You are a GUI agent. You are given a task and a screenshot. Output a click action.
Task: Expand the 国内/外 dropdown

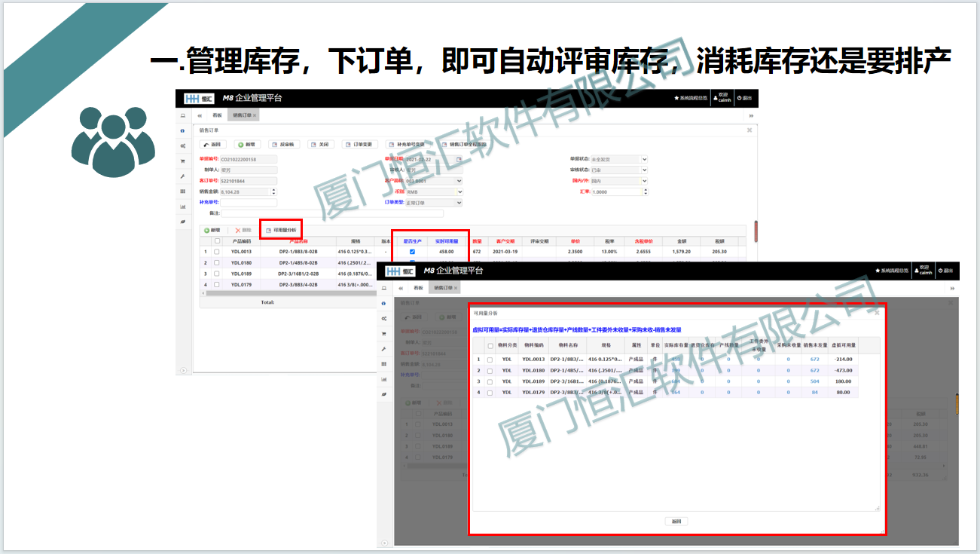coord(644,181)
